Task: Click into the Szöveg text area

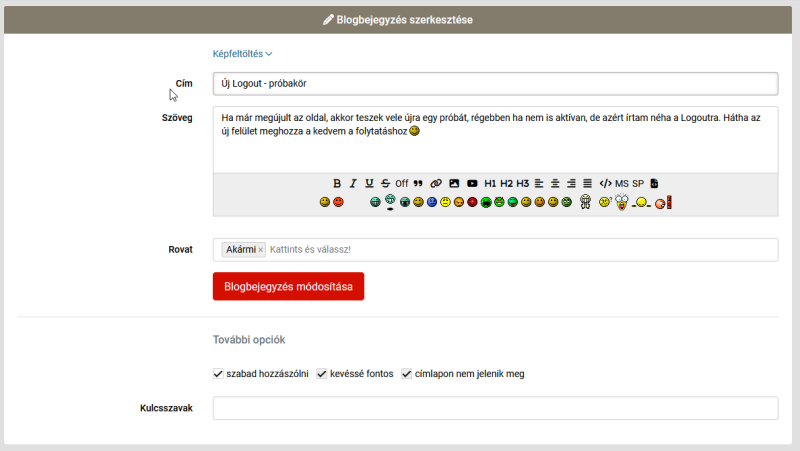Action: coord(495,140)
